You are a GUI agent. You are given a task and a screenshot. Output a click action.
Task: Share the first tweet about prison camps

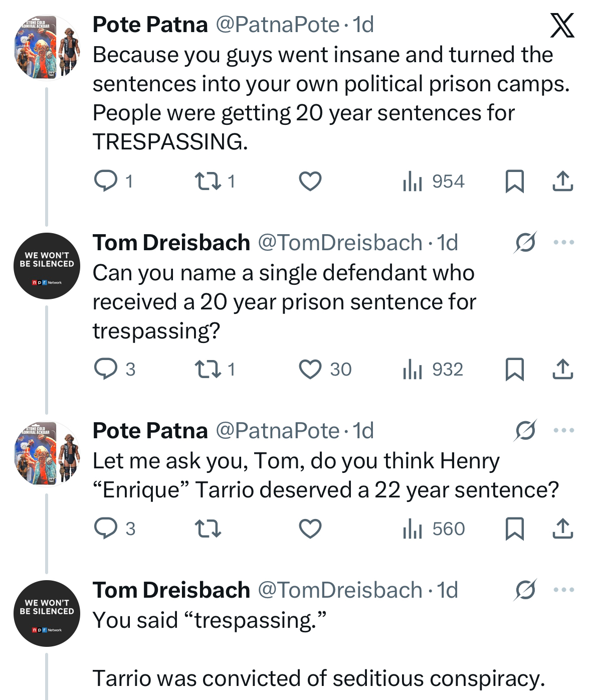(x=562, y=181)
